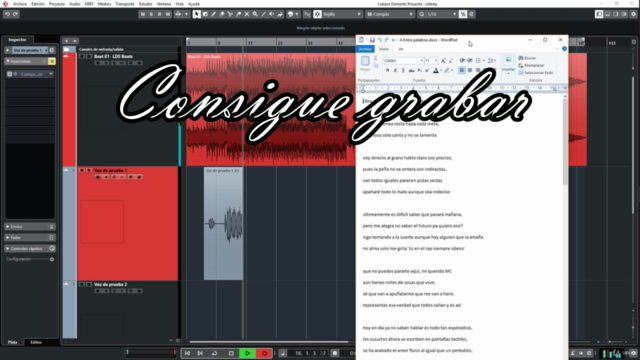Apply bold (N) formatting in WordPad

pos(387,71)
